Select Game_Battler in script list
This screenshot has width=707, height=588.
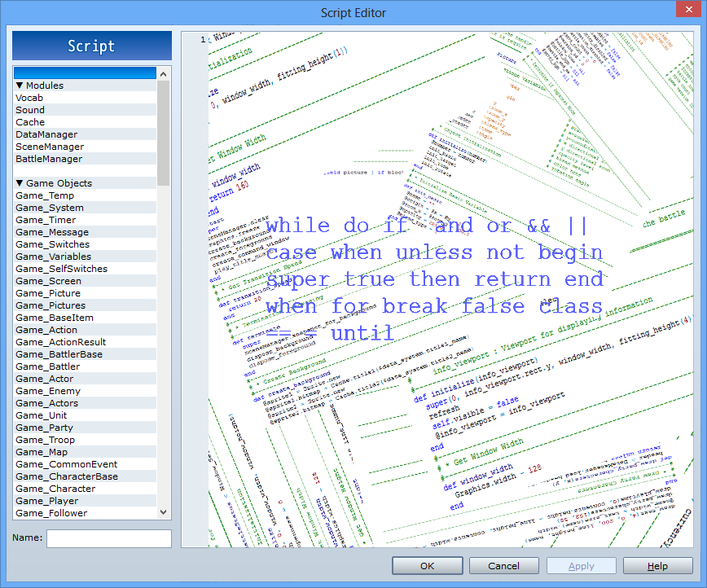[86, 366]
